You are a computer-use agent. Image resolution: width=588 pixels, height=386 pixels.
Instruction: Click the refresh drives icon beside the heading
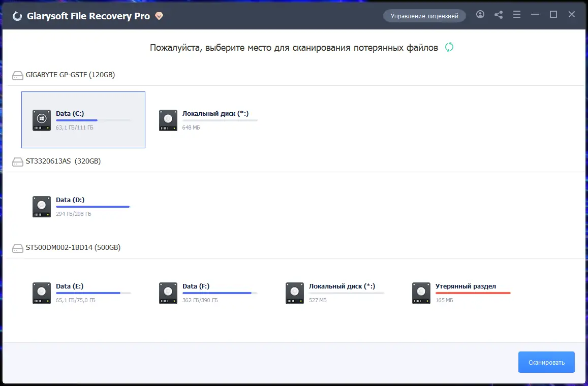(x=449, y=47)
